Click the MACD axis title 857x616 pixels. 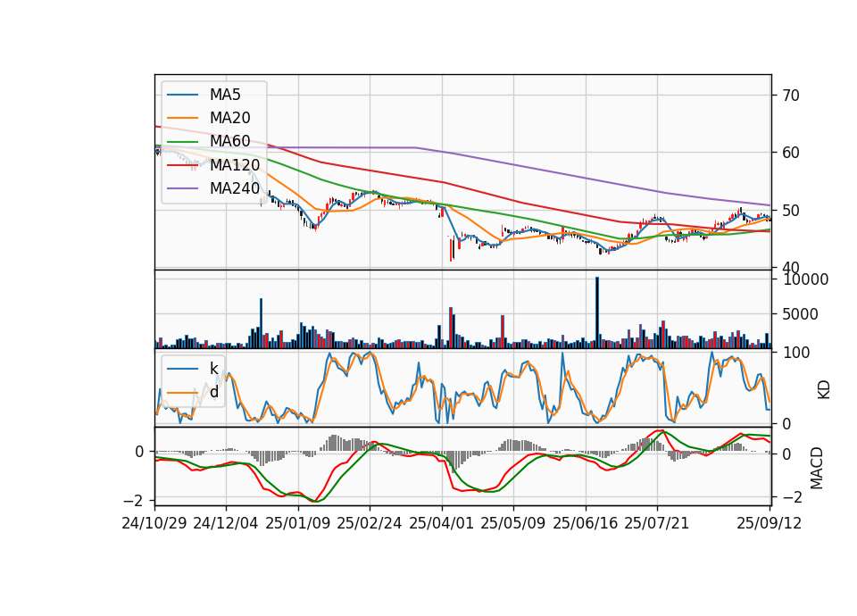click(x=817, y=468)
